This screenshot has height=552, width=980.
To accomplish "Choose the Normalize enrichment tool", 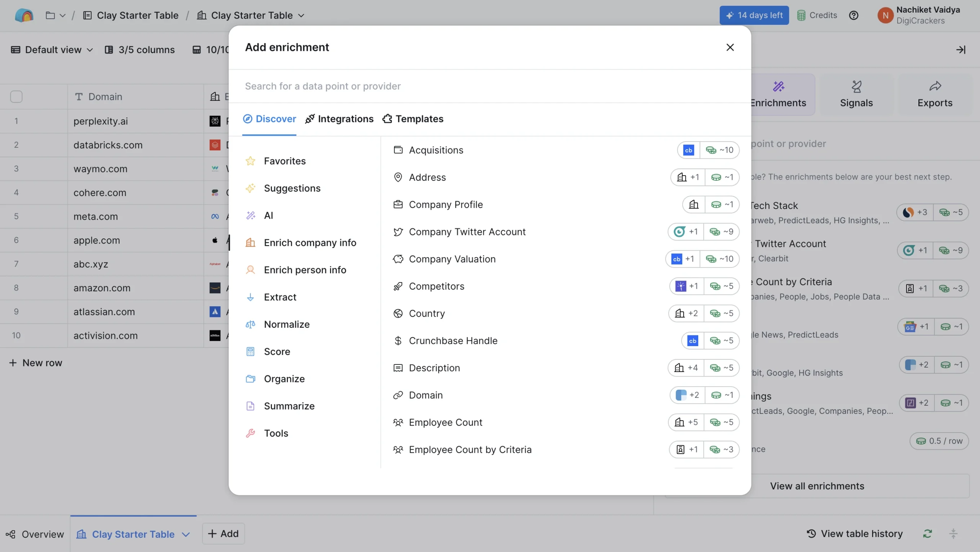I will pos(287,324).
